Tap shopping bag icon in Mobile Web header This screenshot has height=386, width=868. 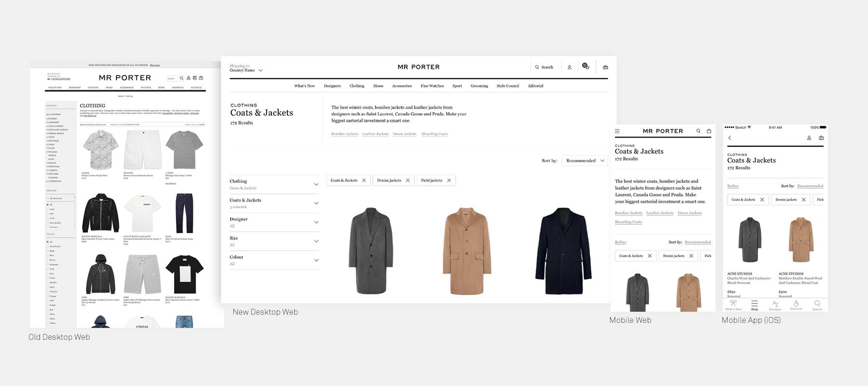click(709, 131)
